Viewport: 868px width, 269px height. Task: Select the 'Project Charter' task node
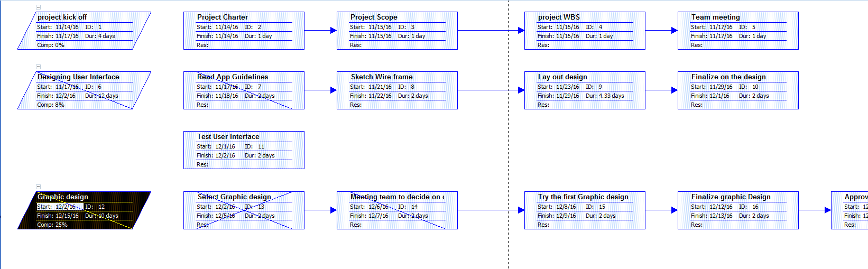pyautogui.click(x=244, y=31)
